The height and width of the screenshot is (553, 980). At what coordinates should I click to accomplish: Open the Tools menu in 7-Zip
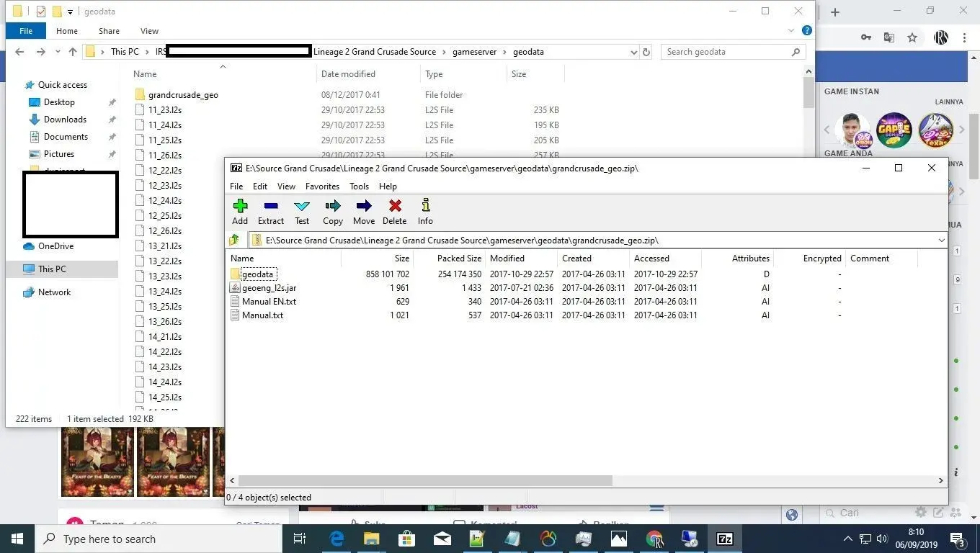[359, 186]
